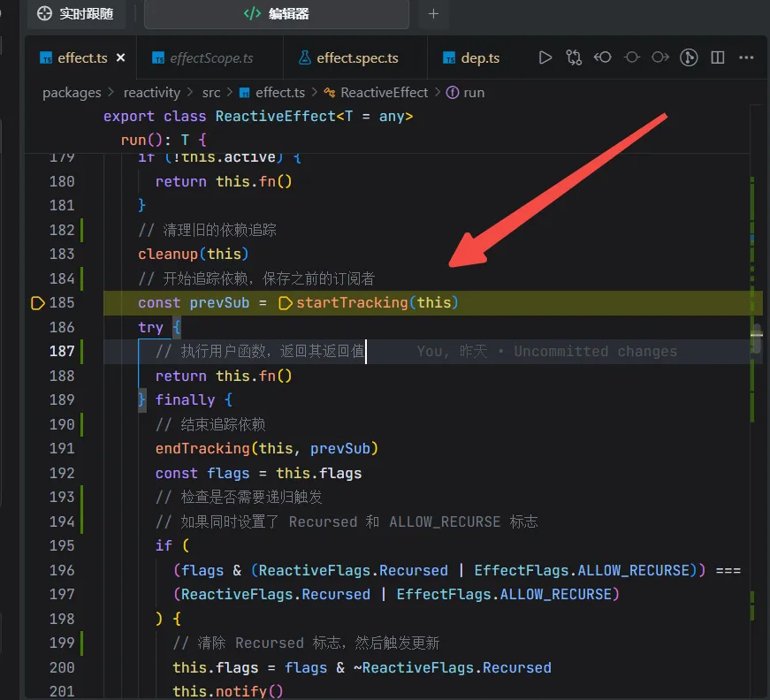Click run method breadcrumb item
Viewport: 770px width, 700px height.
[x=466, y=93]
